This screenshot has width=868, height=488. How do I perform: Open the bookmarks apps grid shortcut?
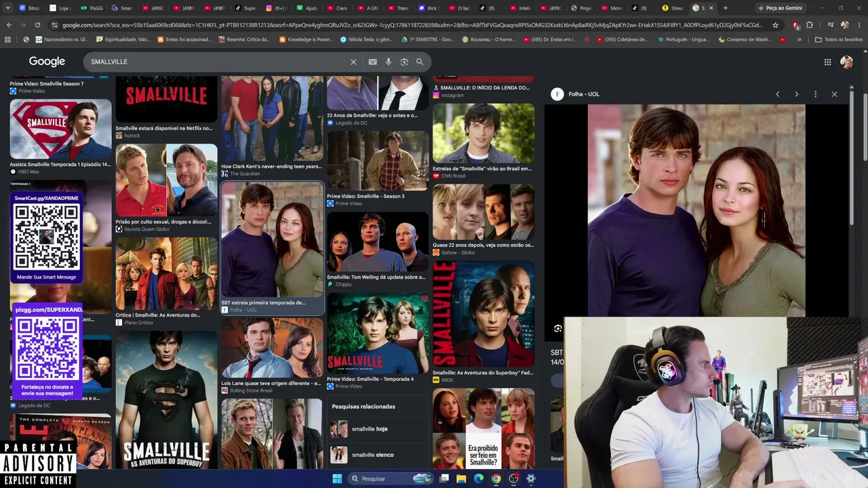click(x=7, y=39)
